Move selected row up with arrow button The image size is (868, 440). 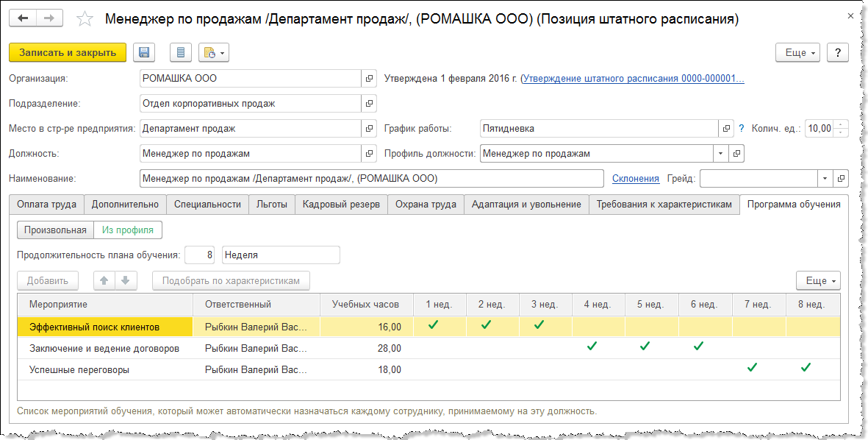(x=104, y=280)
